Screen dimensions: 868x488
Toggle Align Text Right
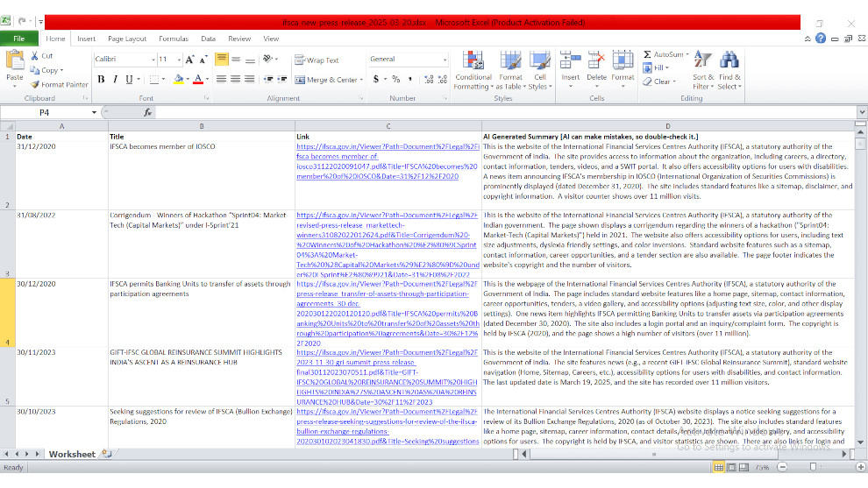coord(250,79)
